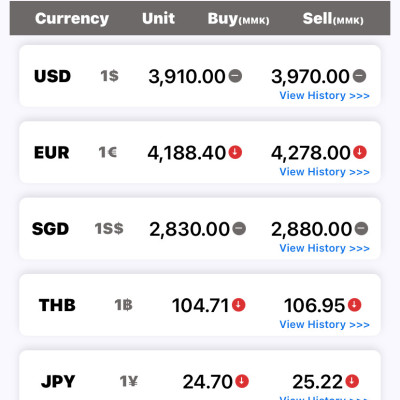Click the USD sell rate unchanged icon
This screenshot has height=400, width=400.
(359, 76)
